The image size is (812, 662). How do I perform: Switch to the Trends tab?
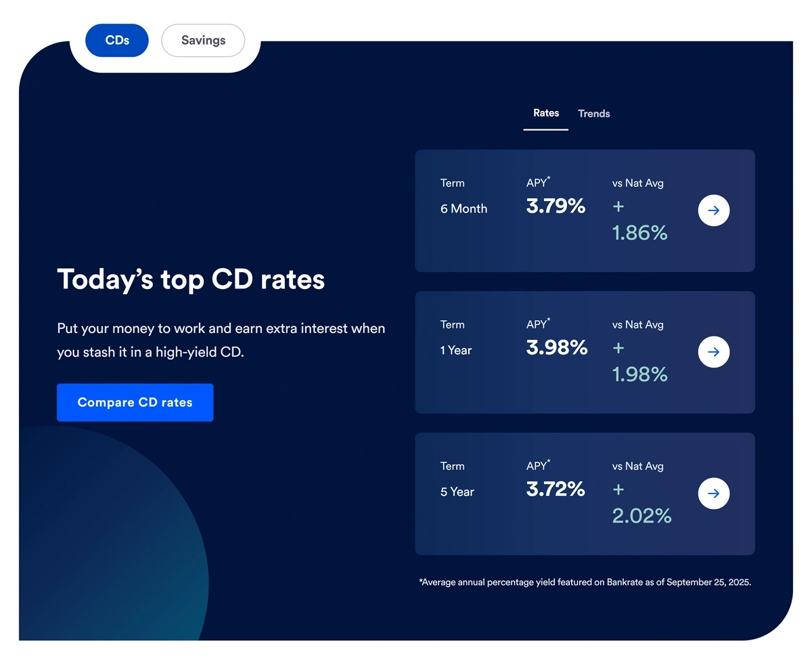pyautogui.click(x=594, y=114)
